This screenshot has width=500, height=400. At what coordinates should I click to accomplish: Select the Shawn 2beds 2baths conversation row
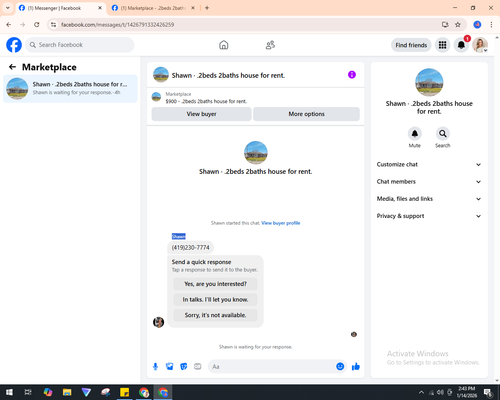tap(70, 88)
